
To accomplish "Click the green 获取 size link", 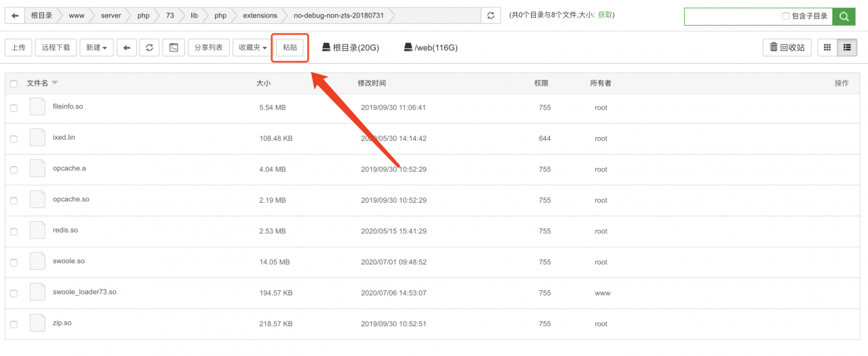I will (606, 15).
